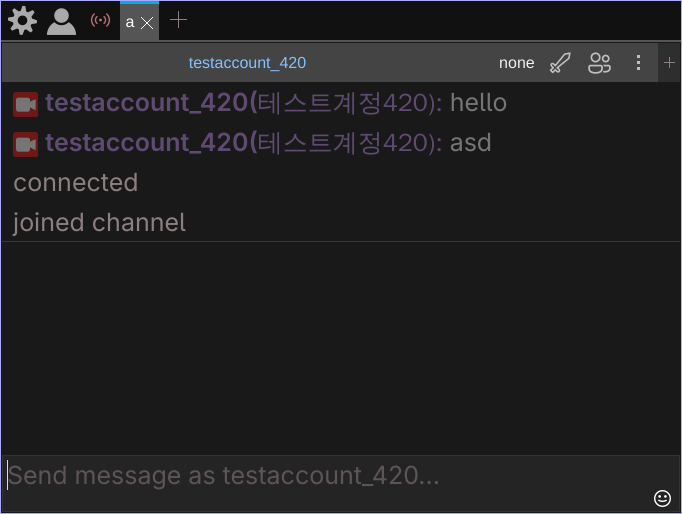682x514 pixels.
Task: Open the "none" chat mode selector
Action: tap(516, 63)
